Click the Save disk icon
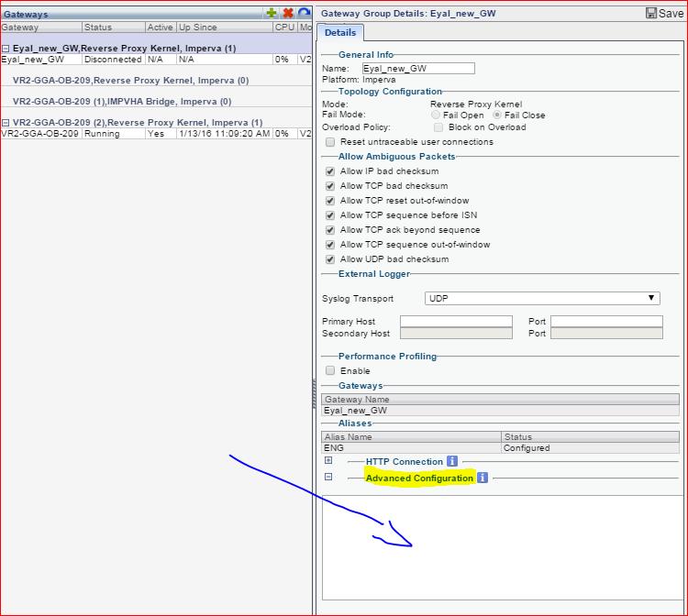688x616 pixels. pos(651,13)
